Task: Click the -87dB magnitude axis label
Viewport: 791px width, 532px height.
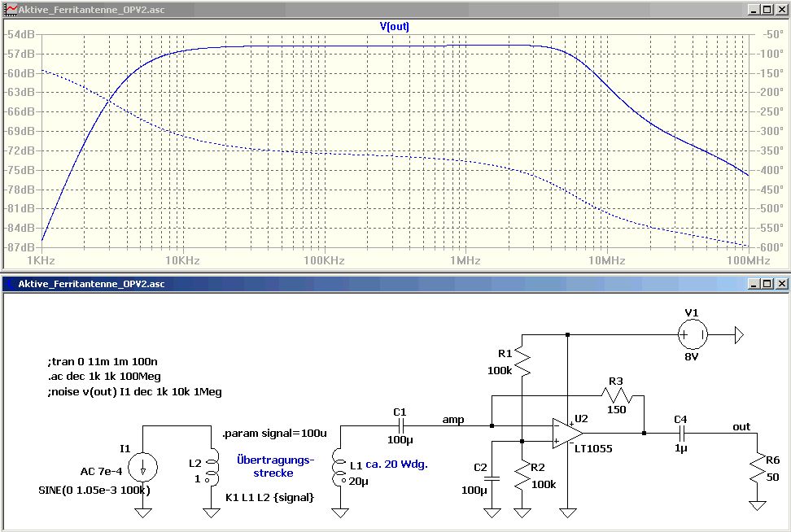Action: click(20, 247)
